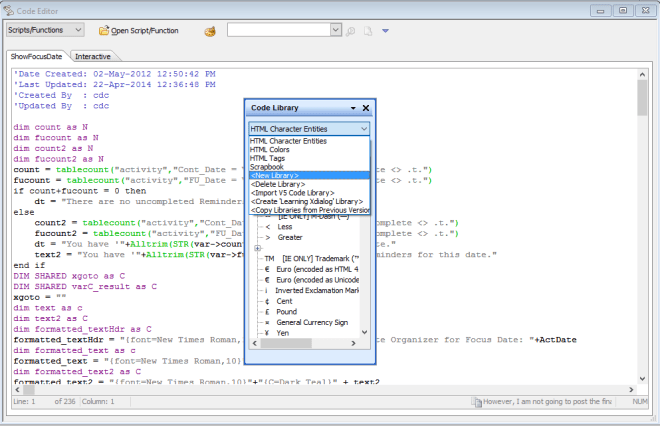Click the 'end if' code line

pyautogui.click(x=29, y=265)
